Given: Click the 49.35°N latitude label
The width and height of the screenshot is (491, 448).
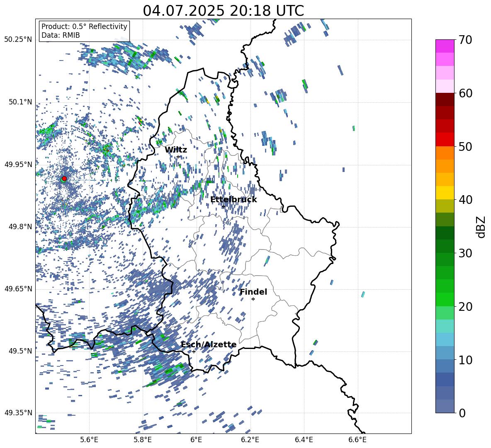Looking at the screenshot, I should (18, 413).
